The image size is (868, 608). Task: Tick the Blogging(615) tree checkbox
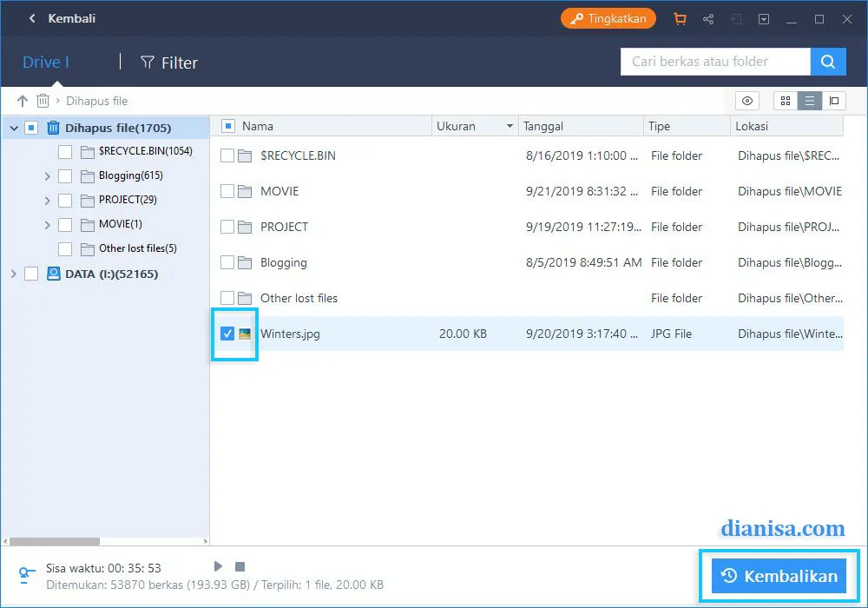(x=65, y=176)
